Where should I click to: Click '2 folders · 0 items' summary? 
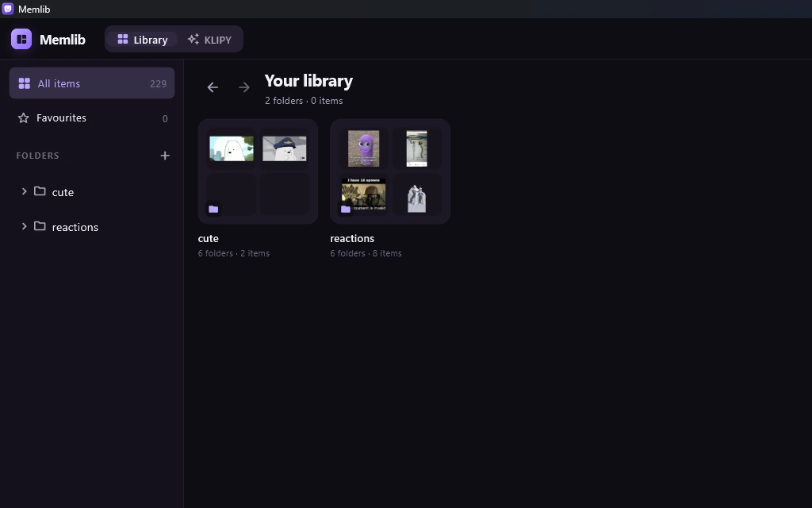pyautogui.click(x=304, y=101)
